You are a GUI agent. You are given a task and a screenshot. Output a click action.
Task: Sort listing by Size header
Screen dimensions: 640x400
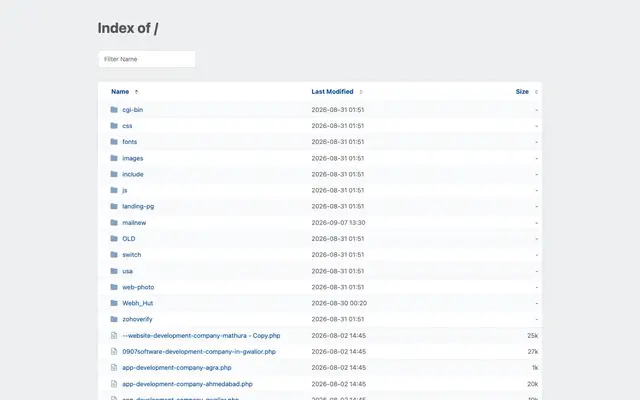coord(522,91)
